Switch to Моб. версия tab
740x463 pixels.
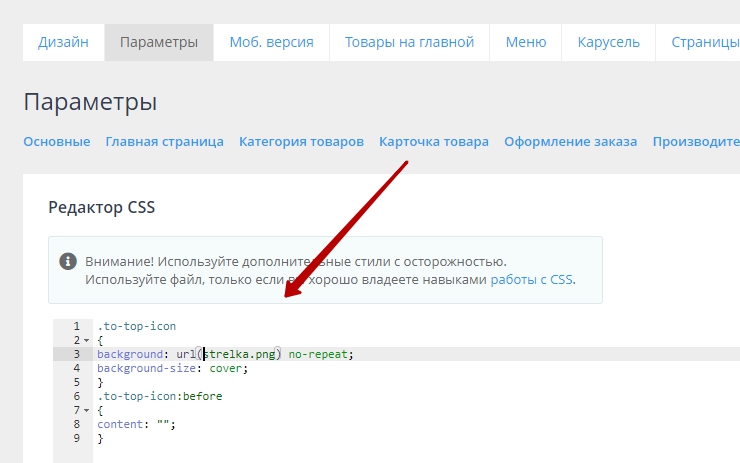(x=271, y=42)
